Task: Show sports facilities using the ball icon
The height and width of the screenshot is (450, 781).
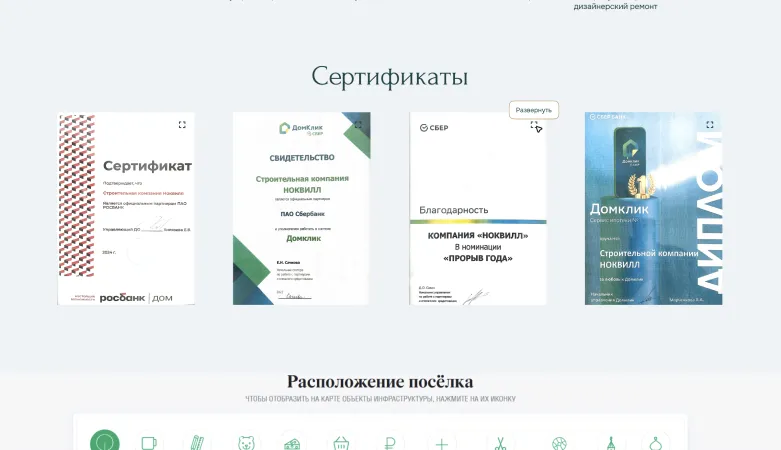Action: tap(559, 442)
